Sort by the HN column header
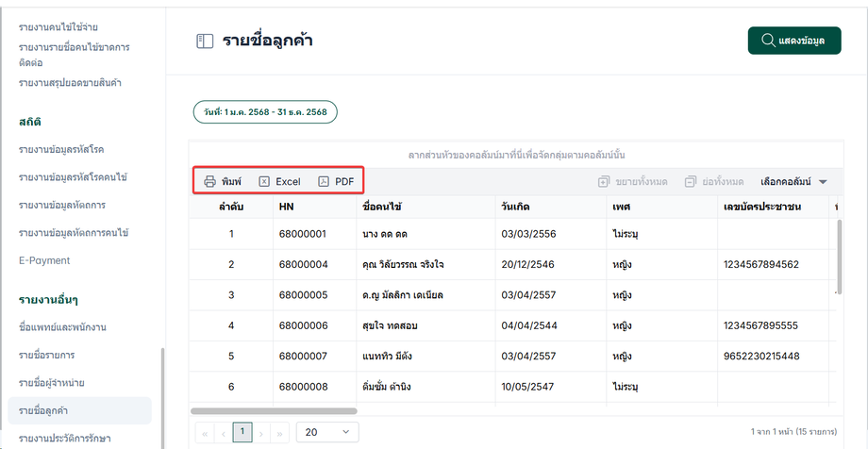 pos(287,207)
